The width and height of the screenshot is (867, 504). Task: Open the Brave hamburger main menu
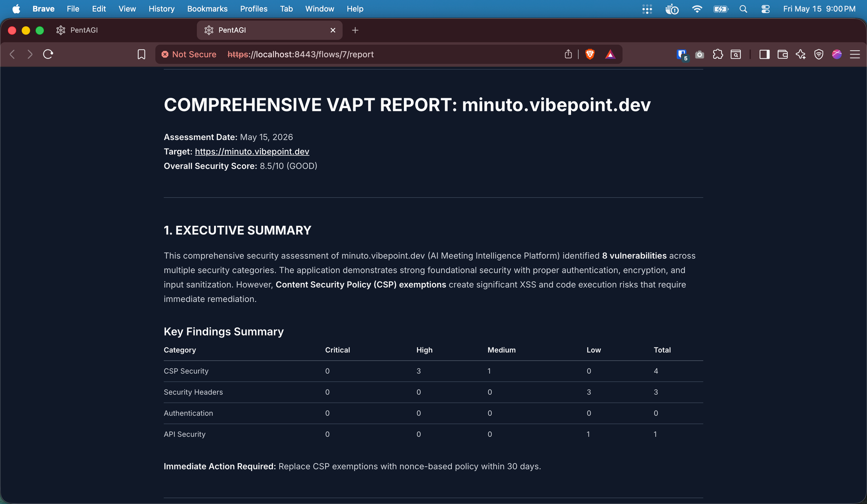coord(855,54)
